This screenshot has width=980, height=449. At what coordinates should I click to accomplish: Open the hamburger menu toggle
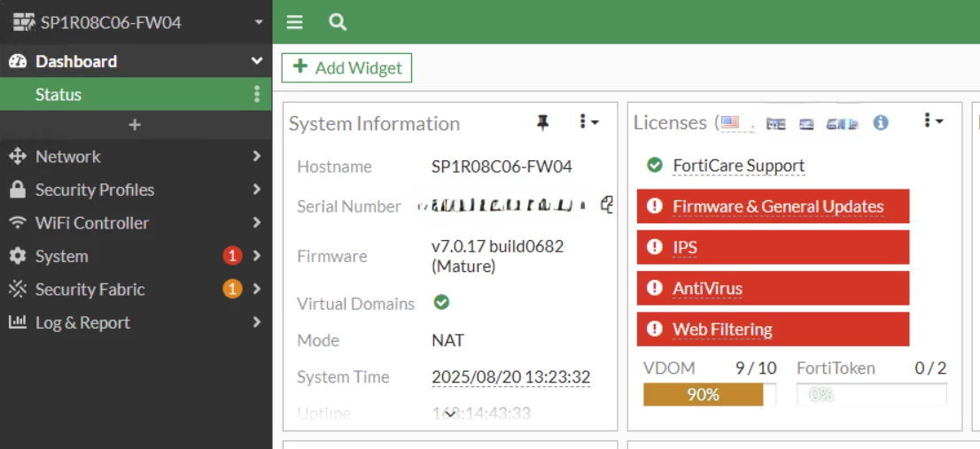[x=295, y=22]
